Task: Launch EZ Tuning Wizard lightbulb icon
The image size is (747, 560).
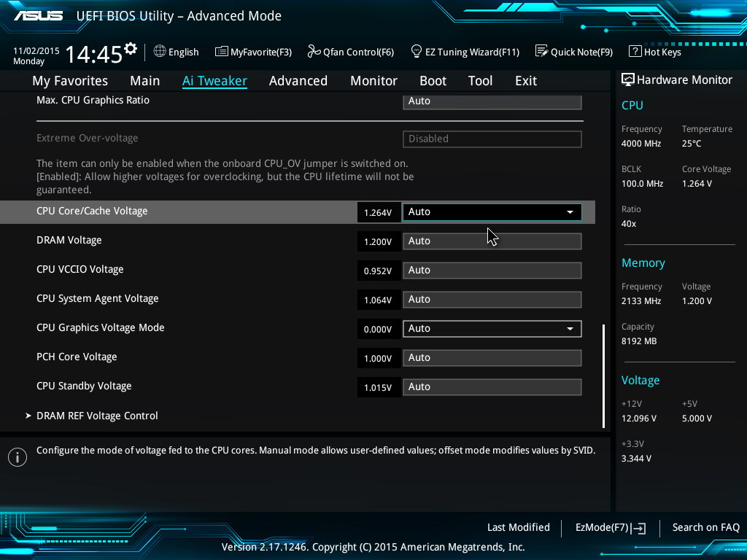Action: [417, 52]
